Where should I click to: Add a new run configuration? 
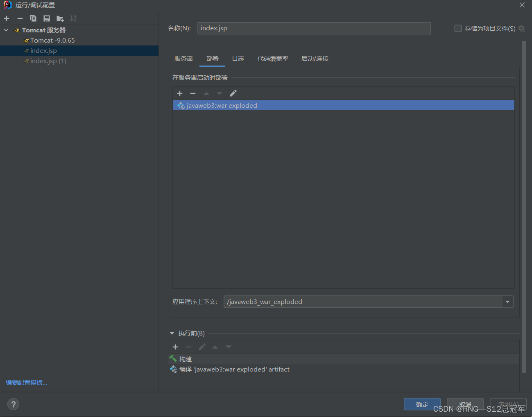(x=7, y=18)
